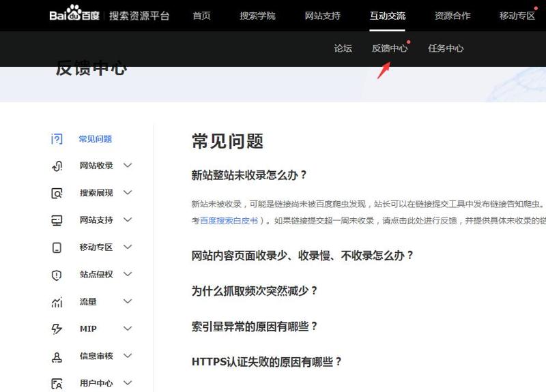Select 搜索展现 label in the sidebar
This screenshot has width=546, height=392.
[x=96, y=193]
